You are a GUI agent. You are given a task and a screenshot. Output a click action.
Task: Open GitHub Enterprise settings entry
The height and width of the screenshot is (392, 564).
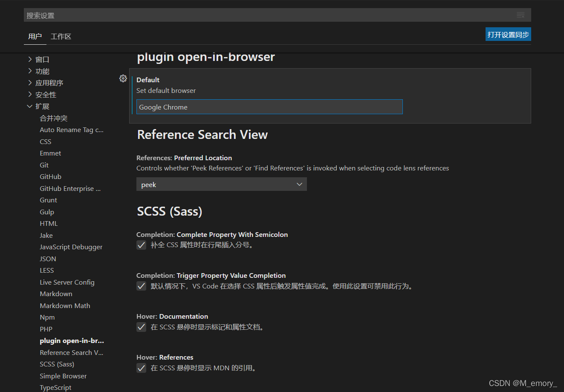point(70,188)
